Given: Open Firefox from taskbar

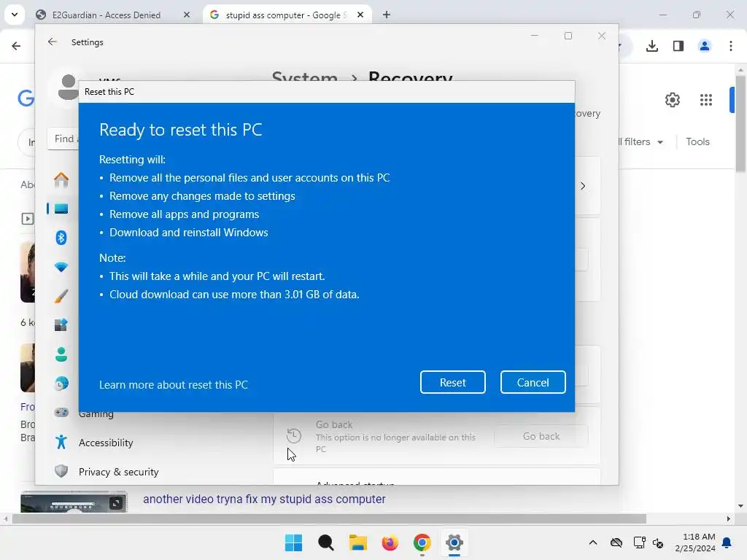Looking at the screenshot, I should coord(390,542).
